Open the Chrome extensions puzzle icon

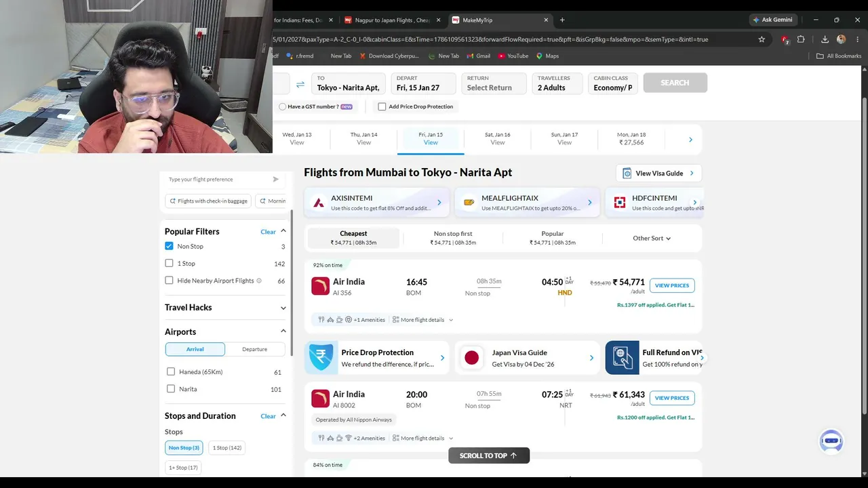pyautogui.click(x=801, y=39)
